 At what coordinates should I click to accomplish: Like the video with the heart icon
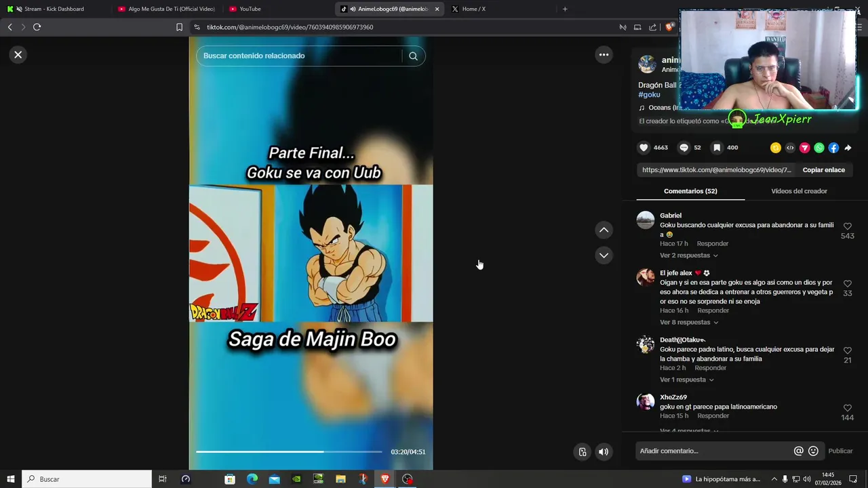(x=644, y=148)
